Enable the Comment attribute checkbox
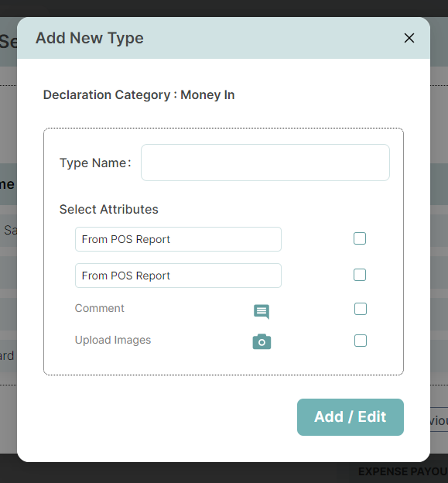This screenshot has width=448, height=483. [x=361, y=309]
